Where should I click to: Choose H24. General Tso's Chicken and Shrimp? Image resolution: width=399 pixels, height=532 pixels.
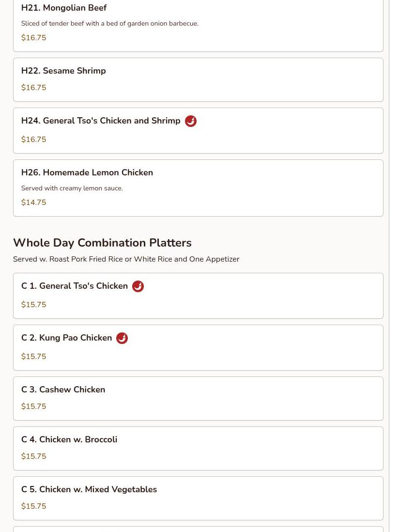(198, 131)
